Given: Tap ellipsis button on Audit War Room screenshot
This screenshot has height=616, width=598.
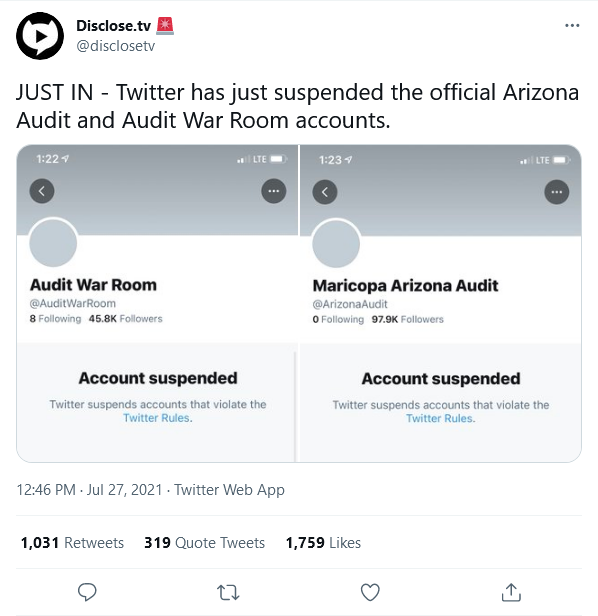Looking at the screenshot, I should tap(274, 191).
